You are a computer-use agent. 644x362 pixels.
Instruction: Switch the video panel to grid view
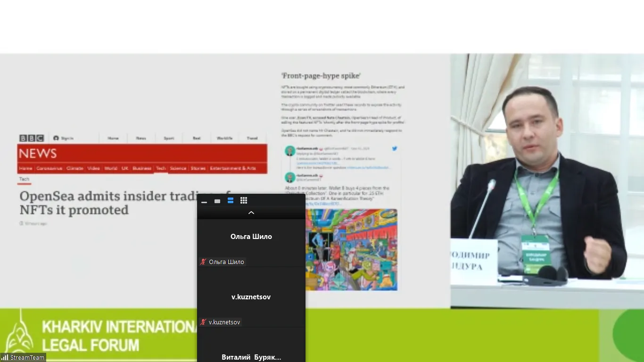[244, 201]
